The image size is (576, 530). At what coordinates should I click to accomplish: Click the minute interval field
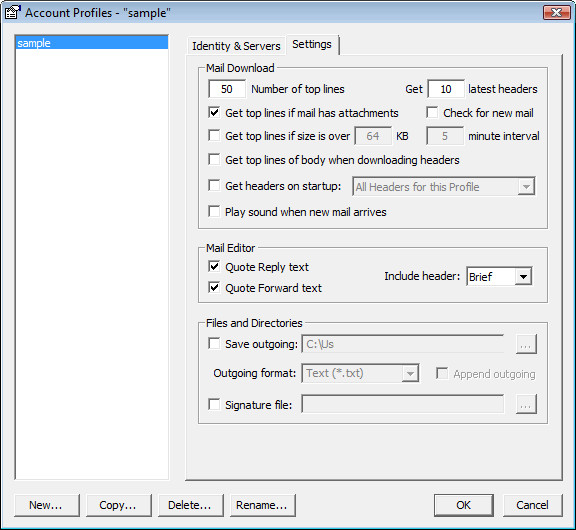point(445,136)
